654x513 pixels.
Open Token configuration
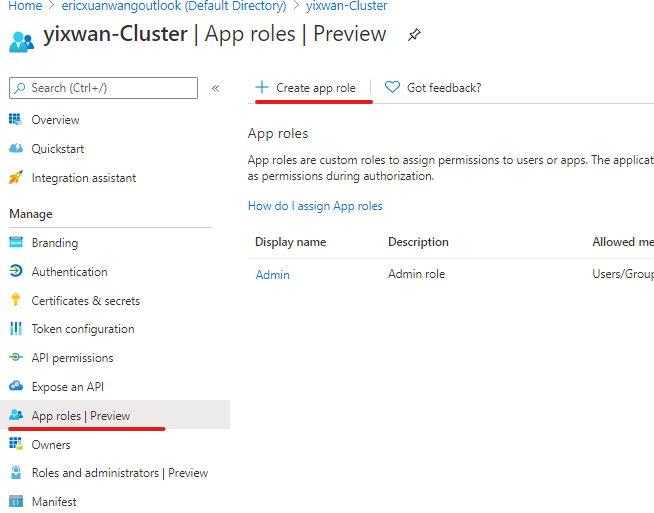83,329
